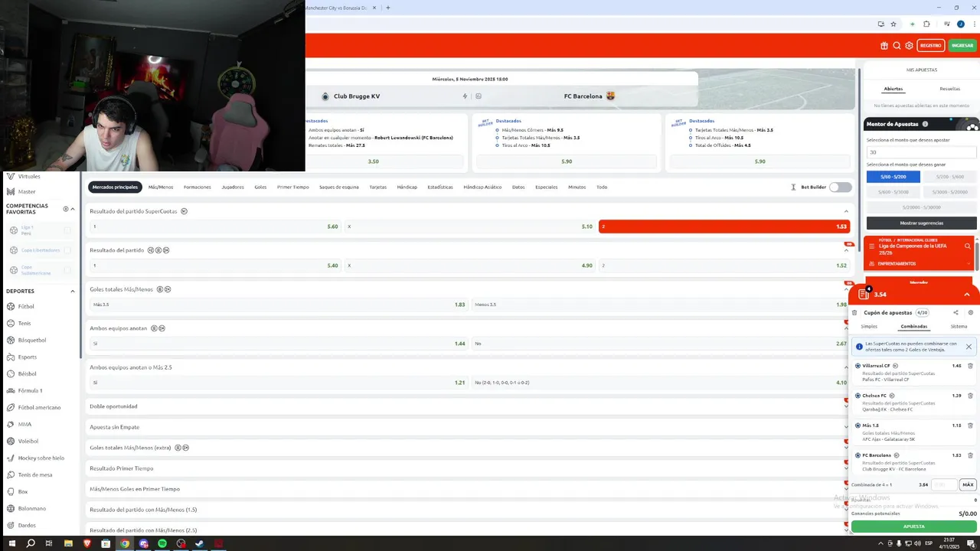Select the MMA sport icon
The height and width of the screenshot is (551, 980).
click(x=11, y=424)
